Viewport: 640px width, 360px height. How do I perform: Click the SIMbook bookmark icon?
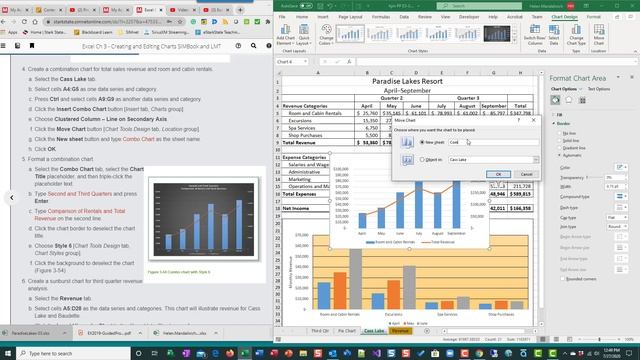click(31, 46)
